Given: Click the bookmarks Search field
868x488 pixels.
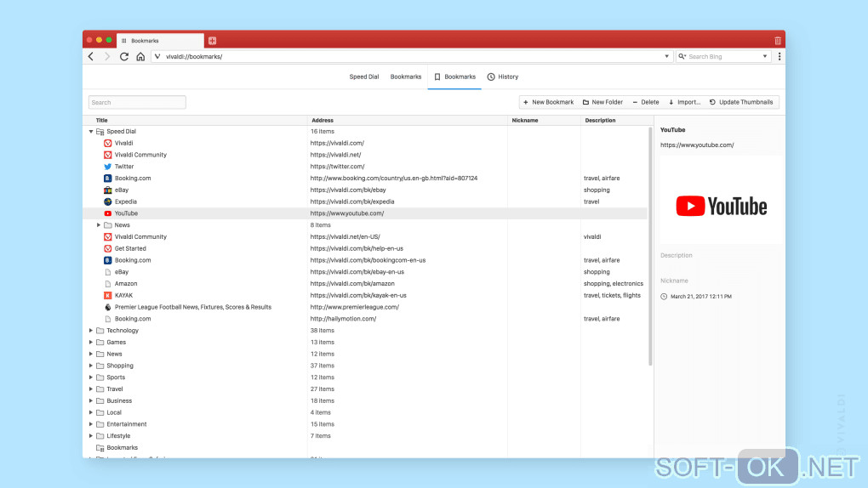Looking at the screenshot, I should click(137, 102).
